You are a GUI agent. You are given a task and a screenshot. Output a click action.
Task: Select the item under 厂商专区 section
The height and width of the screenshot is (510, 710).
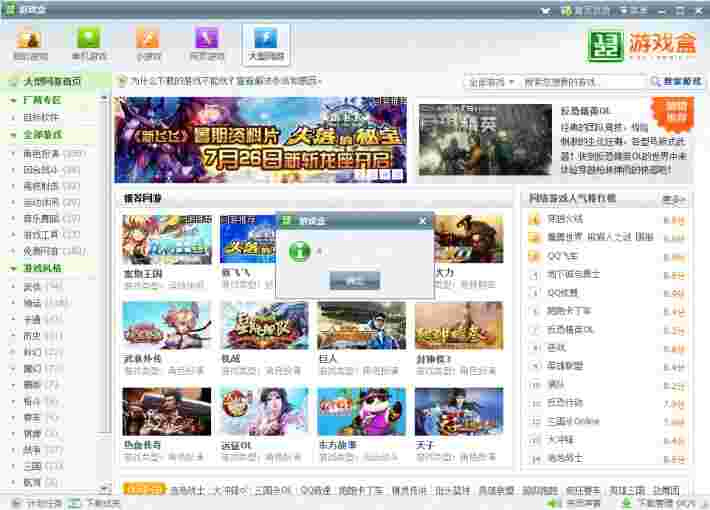42,117
